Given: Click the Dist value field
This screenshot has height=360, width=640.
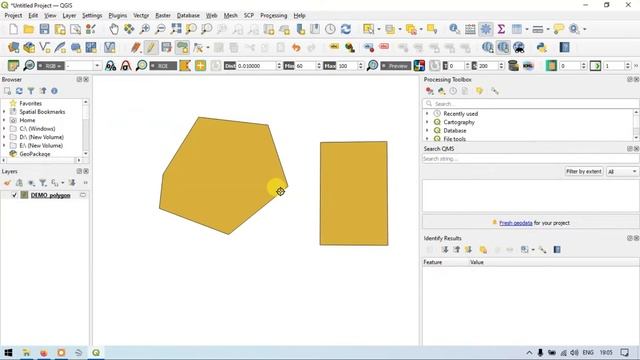Looking at the screenshot, I should pyautogui.click(x=256, y=66).
